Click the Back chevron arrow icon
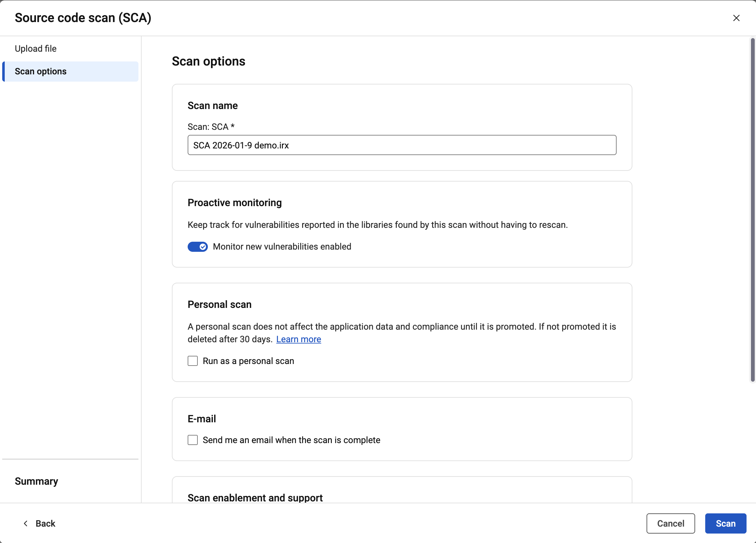This screenshot has width=756, height=543. [x=26, y=523]
